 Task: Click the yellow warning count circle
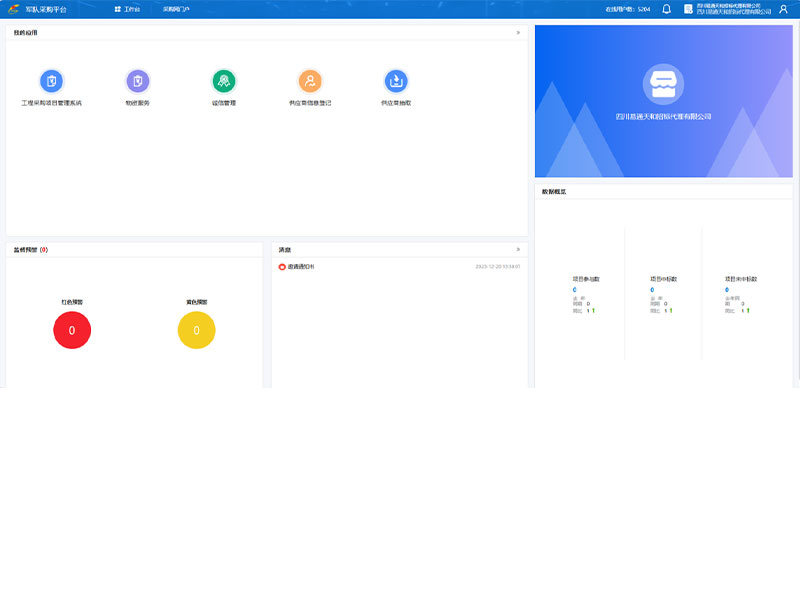pyautogui.click(x=196, y=330)
